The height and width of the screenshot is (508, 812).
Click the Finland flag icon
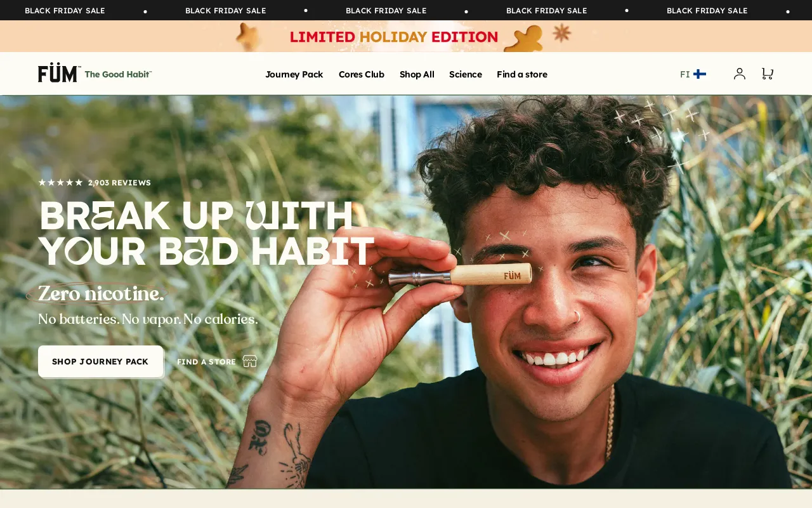(x=700, y=74)
